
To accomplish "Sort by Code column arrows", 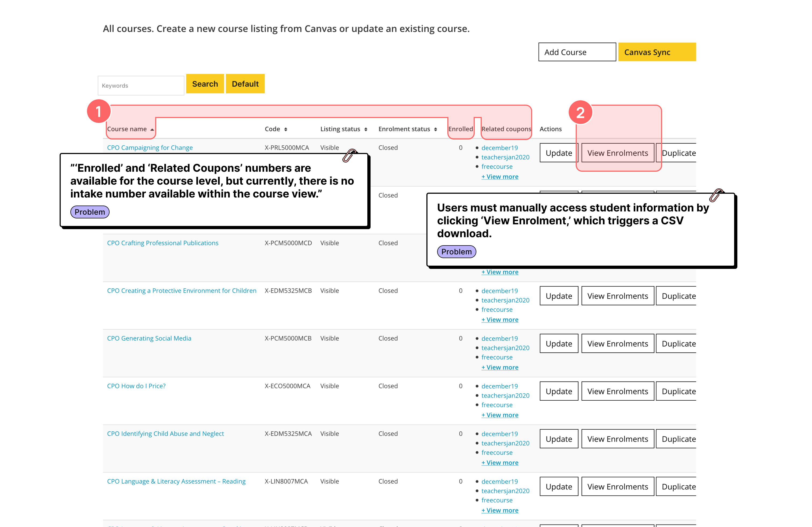I will 285,129.
